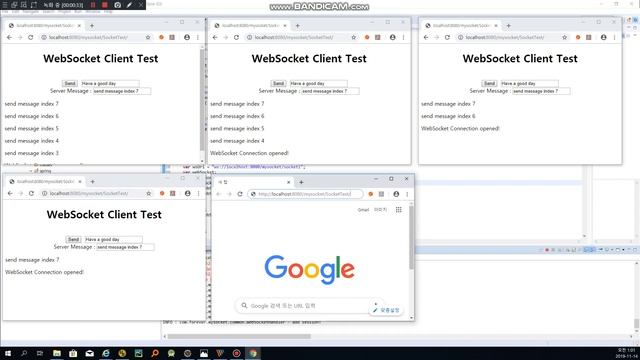Go back in the bottom-left browser window
The height and width of the screenshot is (360, 640).
tap(10, 193)
